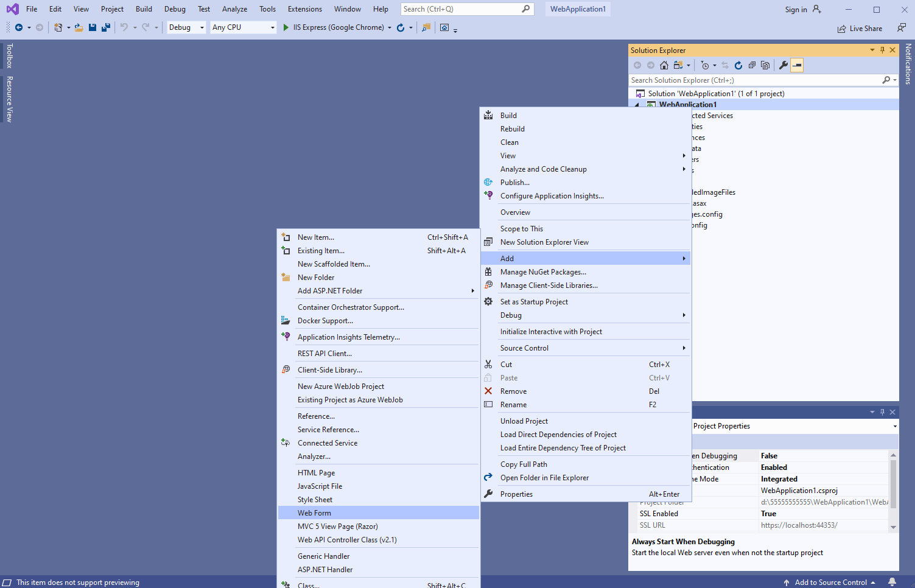Image resolution: width=915 pixels, height=588 pixels.
Task: Click the Save All toolbar icon
Action: pyautogui.click(x=105, y=27)
